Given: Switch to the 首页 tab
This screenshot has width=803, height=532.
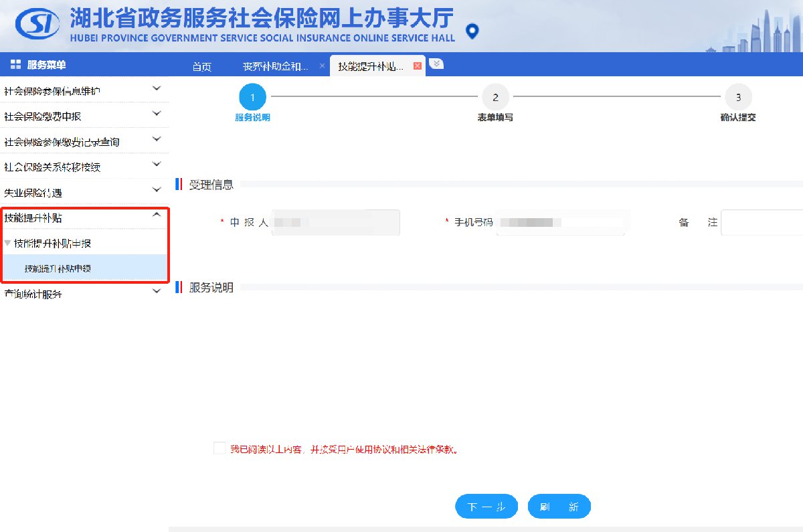Looking at the screenshot, I should (x=201, y=66).
